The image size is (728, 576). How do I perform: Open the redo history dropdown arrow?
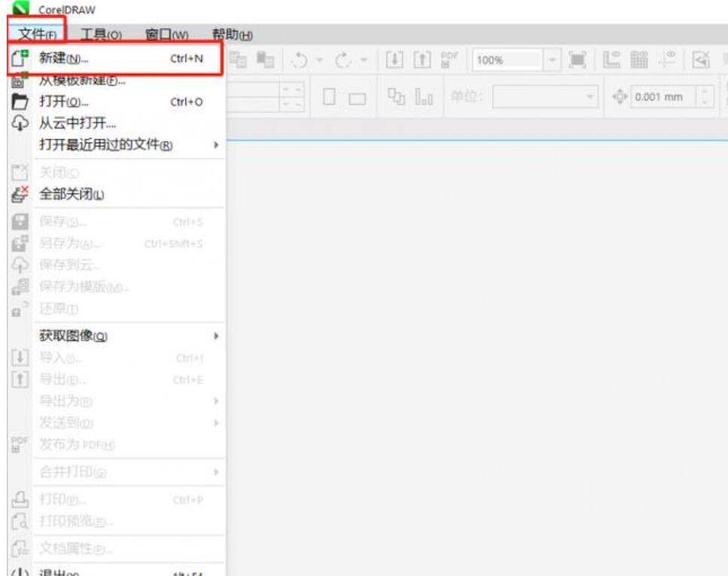pyautogui.click(x=364, y=60)
